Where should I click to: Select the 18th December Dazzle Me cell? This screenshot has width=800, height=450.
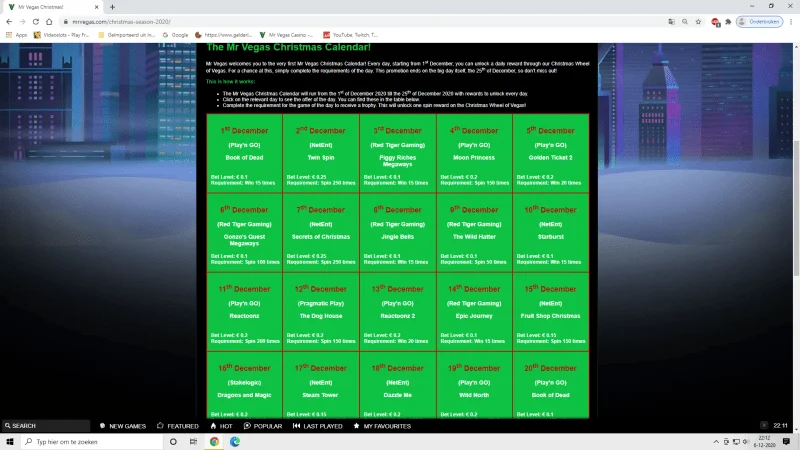397,385
